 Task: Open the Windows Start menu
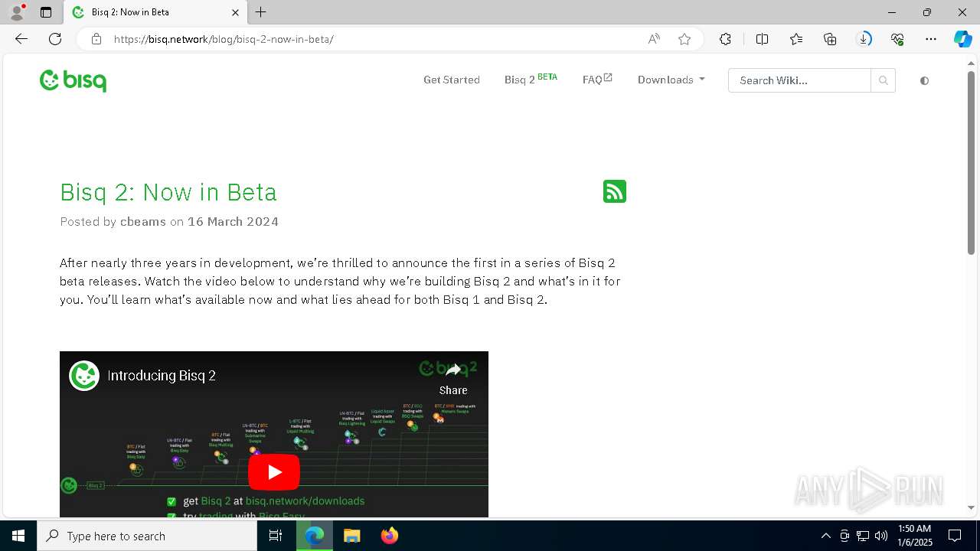point(18,536)
